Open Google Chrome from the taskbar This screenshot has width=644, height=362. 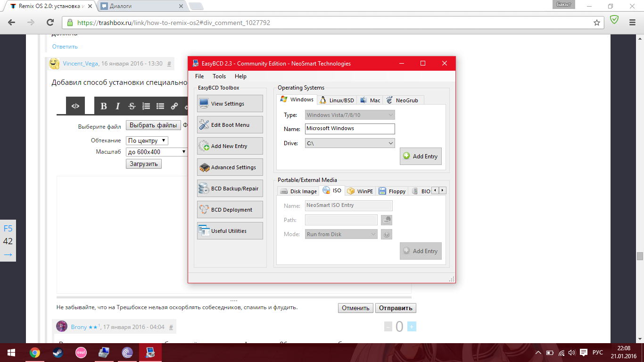34,353
